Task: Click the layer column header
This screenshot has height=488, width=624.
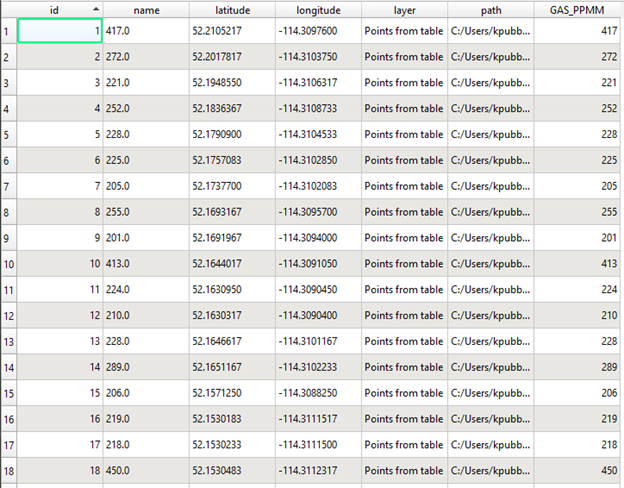Action: pyautogui.click(x=404, y=10)
